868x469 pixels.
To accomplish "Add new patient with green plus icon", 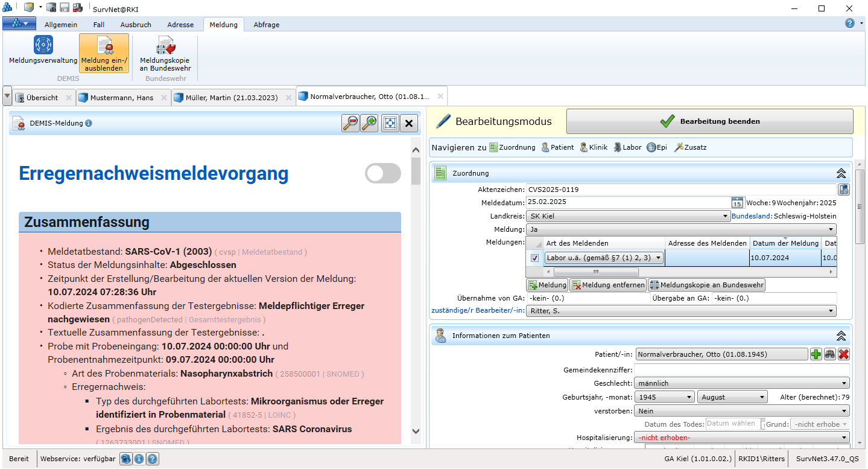I will [816, 354].
